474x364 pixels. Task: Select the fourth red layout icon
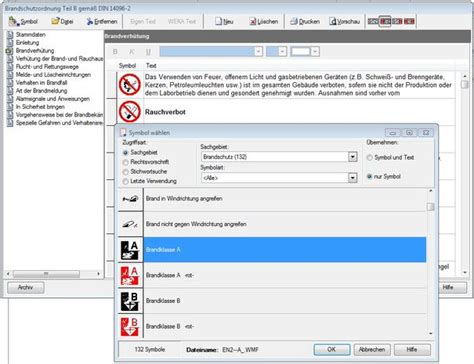coord(409,22)
